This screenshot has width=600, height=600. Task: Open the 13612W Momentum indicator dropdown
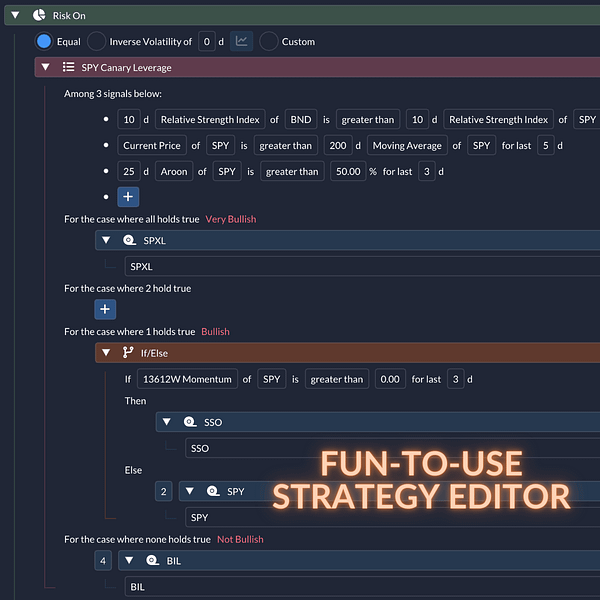(x=188, y=379)
